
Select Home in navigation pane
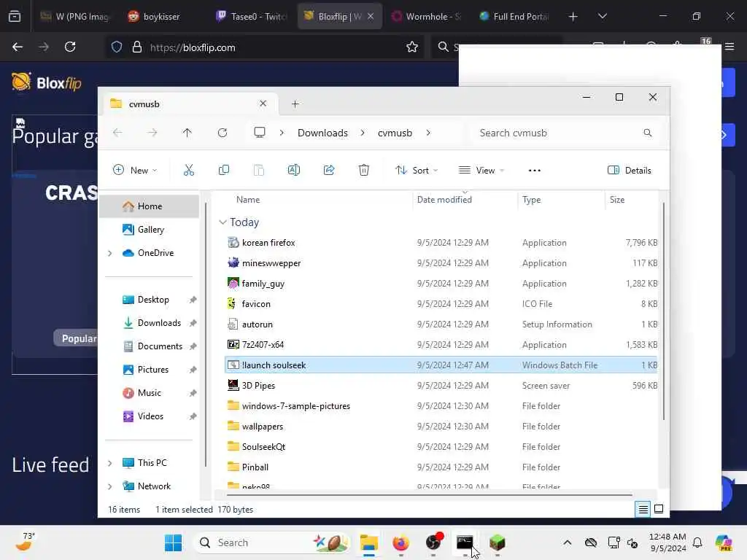coord(149,206)
